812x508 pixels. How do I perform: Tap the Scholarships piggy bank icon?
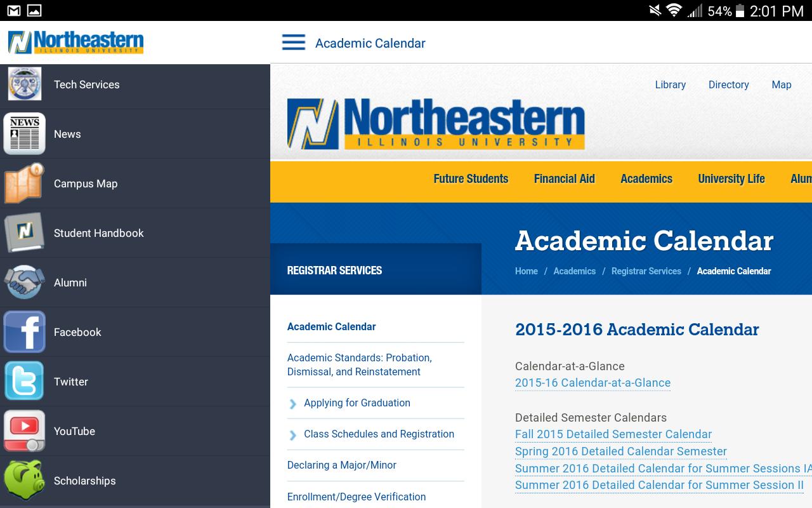(25, 480)
